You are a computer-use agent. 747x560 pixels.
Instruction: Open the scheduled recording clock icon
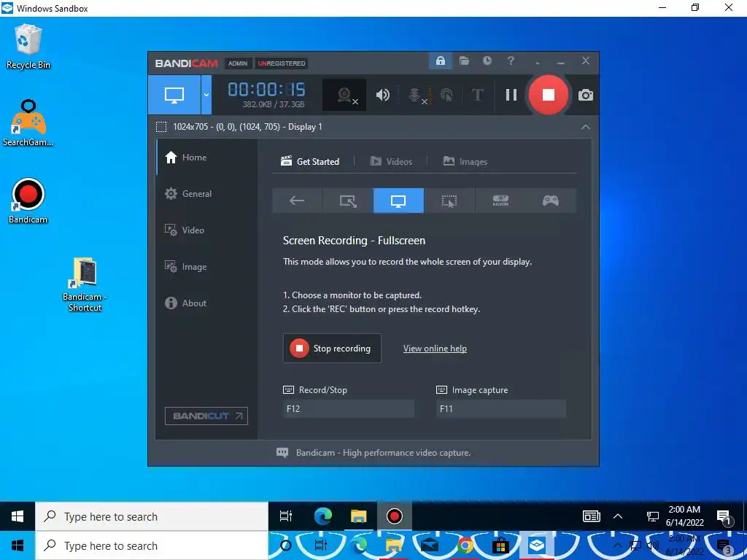pyautogui.click(x=487, y=61)
